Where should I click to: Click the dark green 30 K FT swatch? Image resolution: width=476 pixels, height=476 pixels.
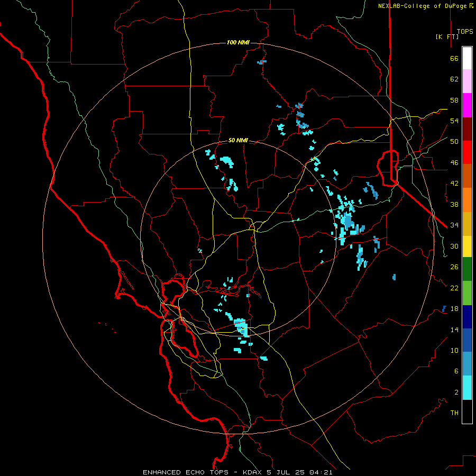pos(467,269)
